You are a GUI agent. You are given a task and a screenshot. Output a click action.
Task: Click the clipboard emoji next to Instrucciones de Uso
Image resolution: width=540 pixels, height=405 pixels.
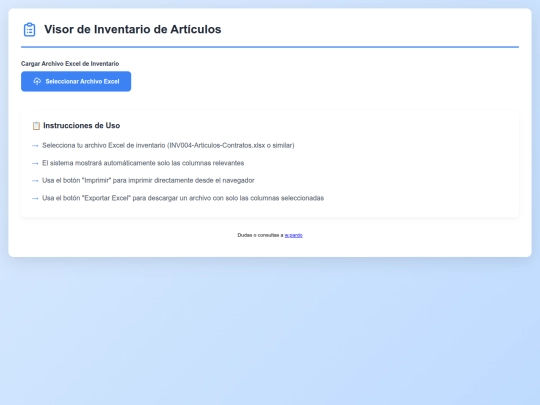click(x=36, y=126)
